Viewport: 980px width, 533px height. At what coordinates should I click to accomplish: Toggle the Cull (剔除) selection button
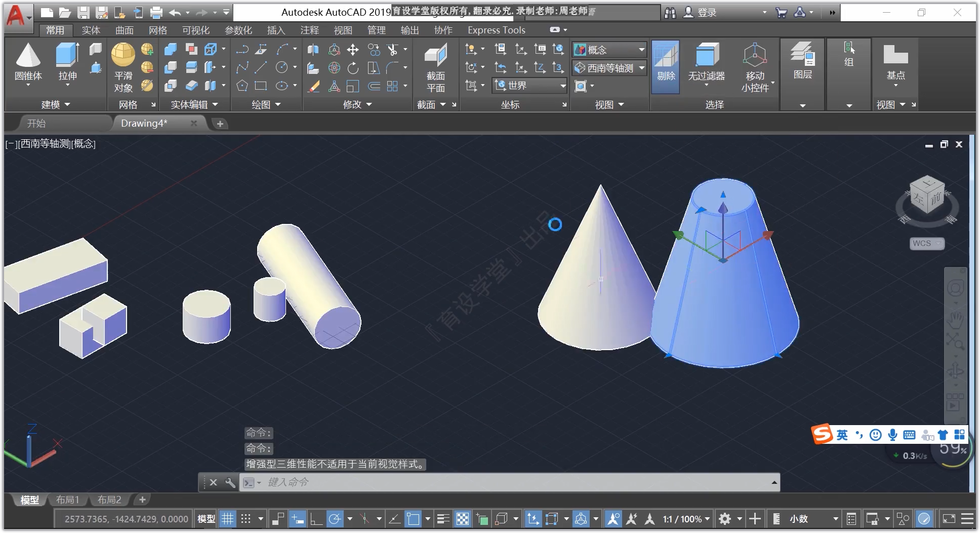pyautogui.click(x=666, y=66)
